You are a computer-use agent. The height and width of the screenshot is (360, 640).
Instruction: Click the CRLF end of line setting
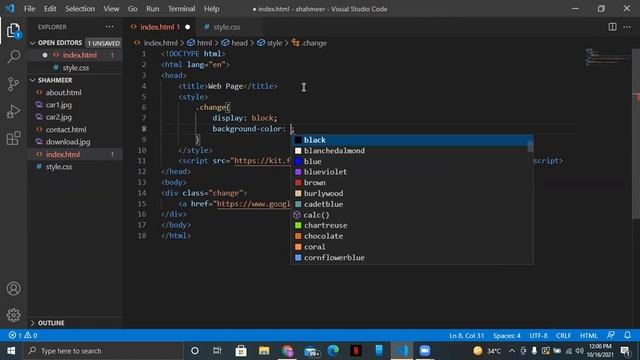click(563, 336)
